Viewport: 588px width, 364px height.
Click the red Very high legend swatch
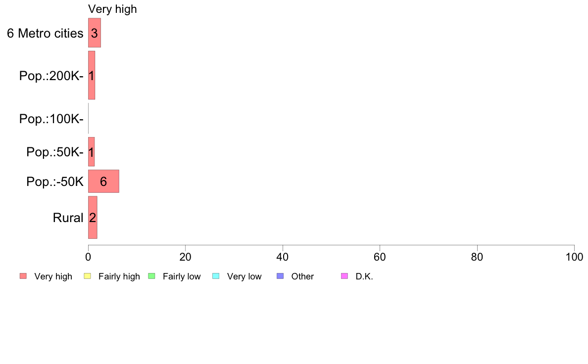point(23,276)
